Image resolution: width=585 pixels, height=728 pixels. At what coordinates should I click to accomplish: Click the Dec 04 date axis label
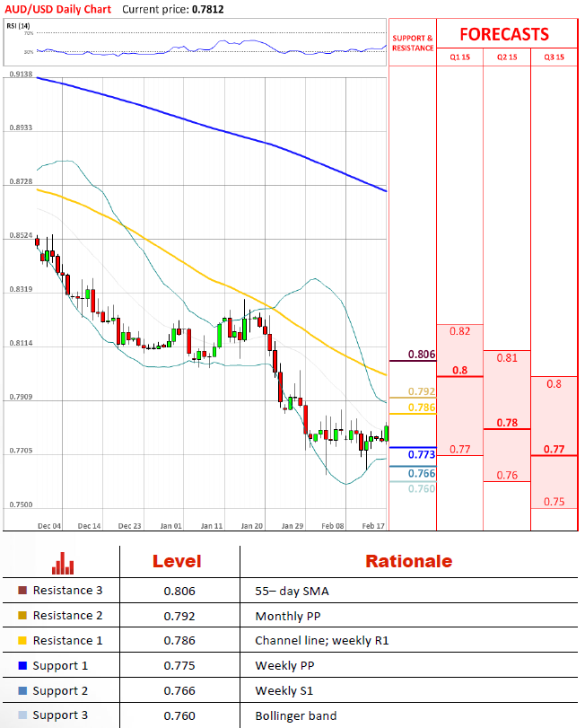(49, 526)
